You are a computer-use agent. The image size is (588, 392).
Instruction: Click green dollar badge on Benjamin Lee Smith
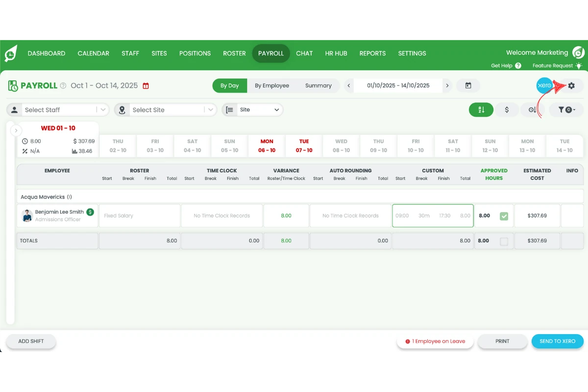pyautogui.click(x=90, y=212)
